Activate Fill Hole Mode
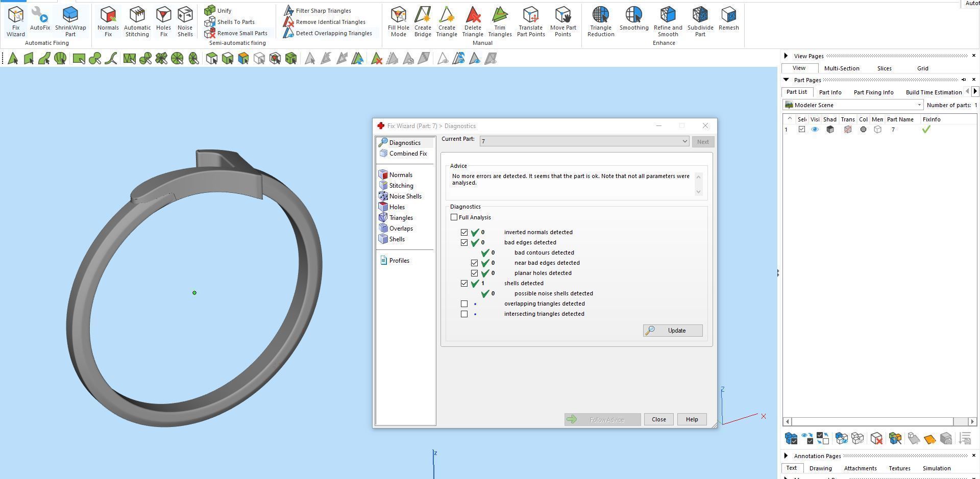 (x=398, y=21)
